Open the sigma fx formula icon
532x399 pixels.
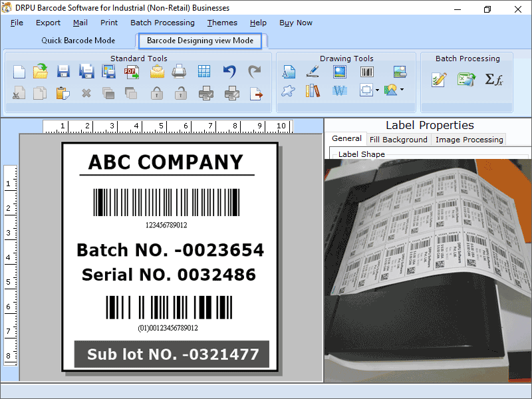point(494,79)
